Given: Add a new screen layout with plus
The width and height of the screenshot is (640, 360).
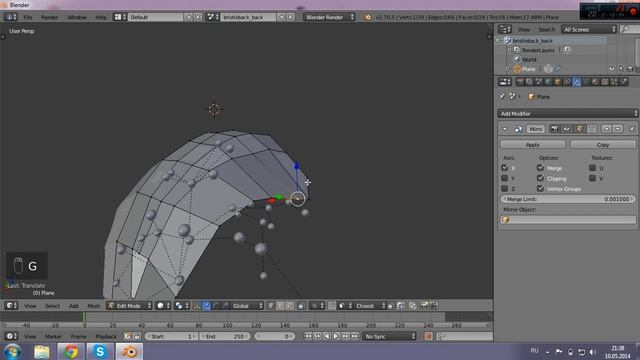Looking at the screenshot, I should pos(189,17).
